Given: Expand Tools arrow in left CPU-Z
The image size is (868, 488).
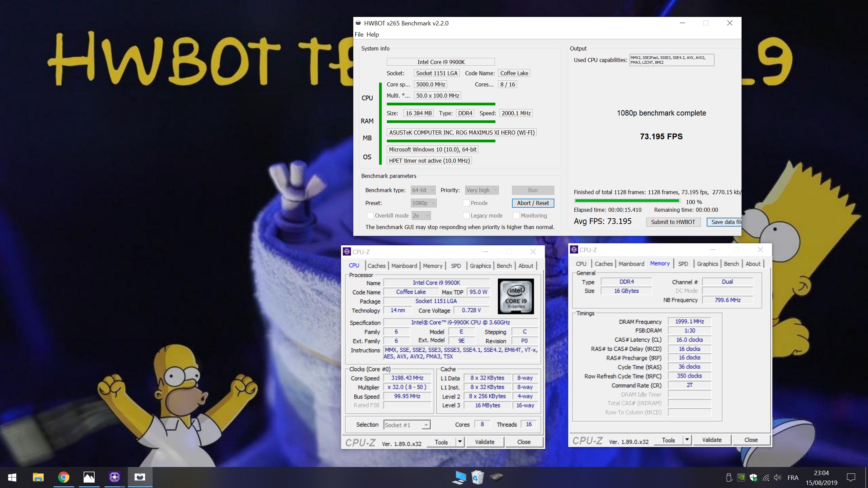Looking at the screenshot, I should click(460, 442).
